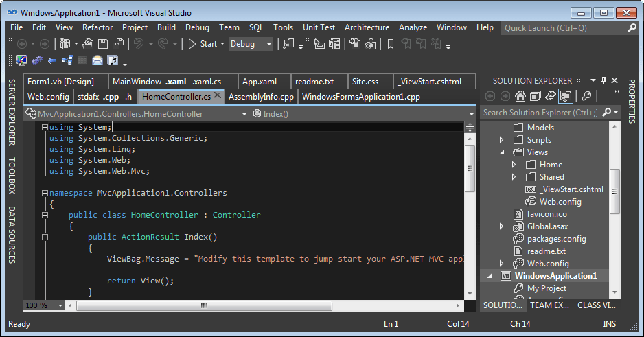Switch to the AssemblyInfo.cpp tab

pyautogui.click(x=261, y=97)
